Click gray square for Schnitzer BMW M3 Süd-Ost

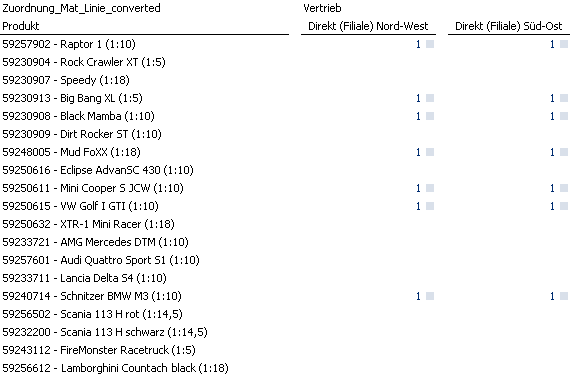tap(564, 296)
